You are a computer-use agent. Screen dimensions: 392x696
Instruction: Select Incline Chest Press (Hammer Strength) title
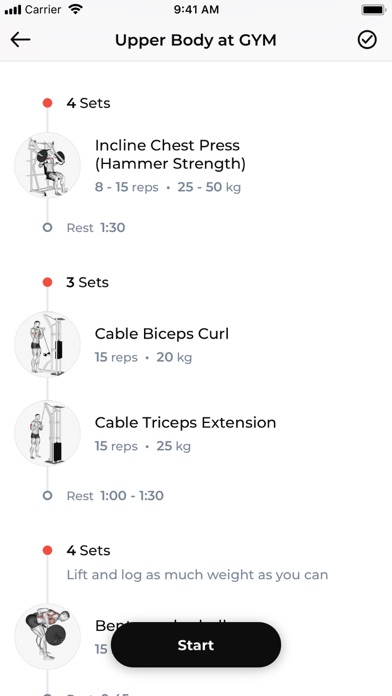click(170, 154)
